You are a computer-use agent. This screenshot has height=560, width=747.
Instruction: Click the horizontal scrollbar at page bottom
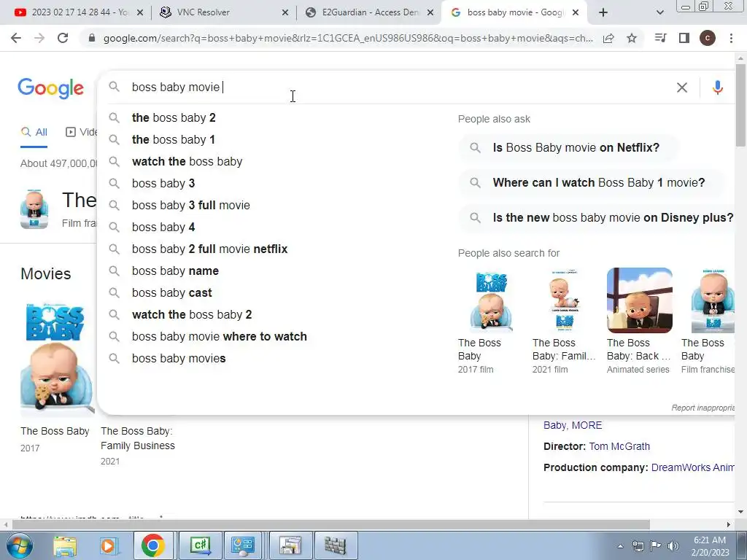(330, 524)
